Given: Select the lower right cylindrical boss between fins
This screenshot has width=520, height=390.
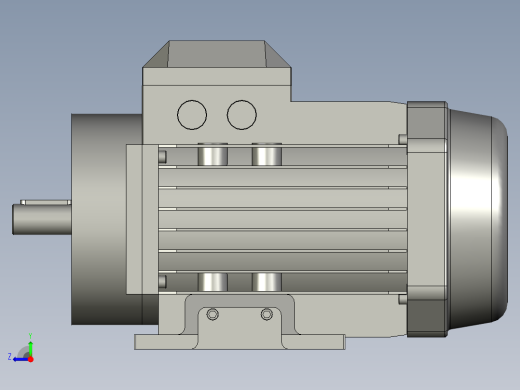Looking at the screenshot, I should 267,282.
